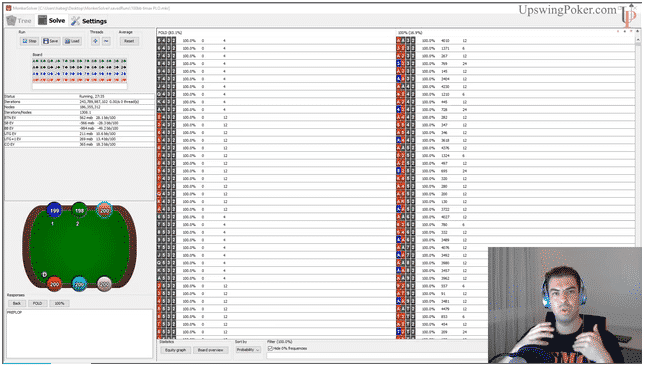Viewport: 645px width, 367px height.
Task: Choose the FOLD response
Action: click(37, 303)
